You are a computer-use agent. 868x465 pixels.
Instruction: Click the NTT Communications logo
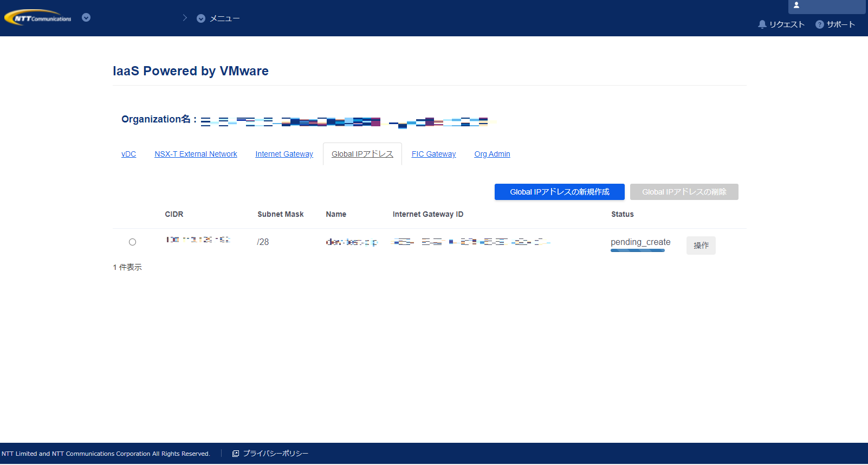(x=38, y=17)
